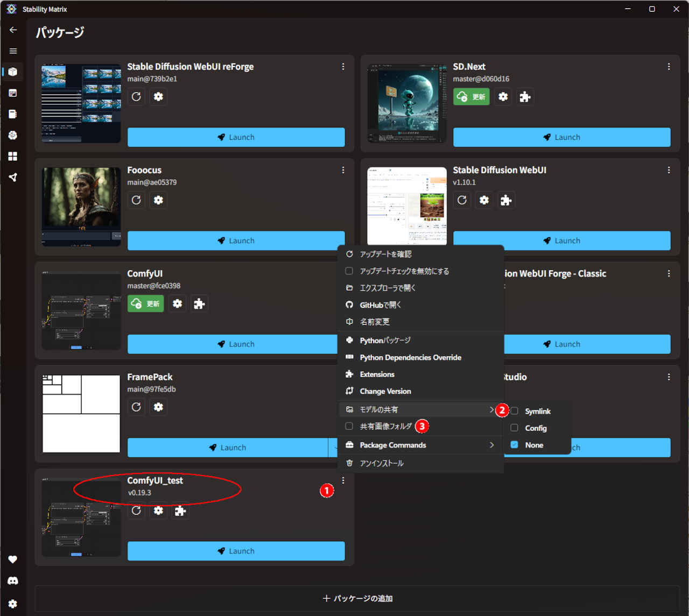Image resolution: width=689 pixels, height=616 pixels.
Task: Click the green 更新 button for SD.Next
Action: point(472,97)
